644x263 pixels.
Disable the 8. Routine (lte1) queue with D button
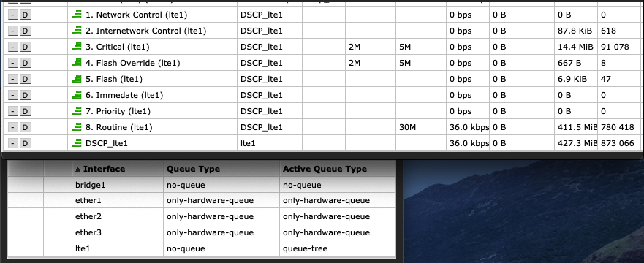tap(25, 127)
